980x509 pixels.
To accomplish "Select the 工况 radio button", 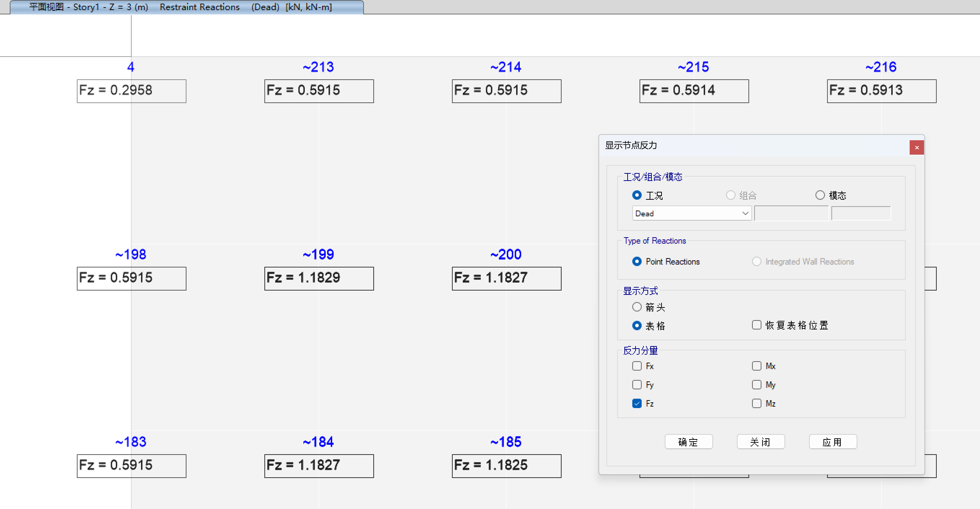I will click(637, 195).
